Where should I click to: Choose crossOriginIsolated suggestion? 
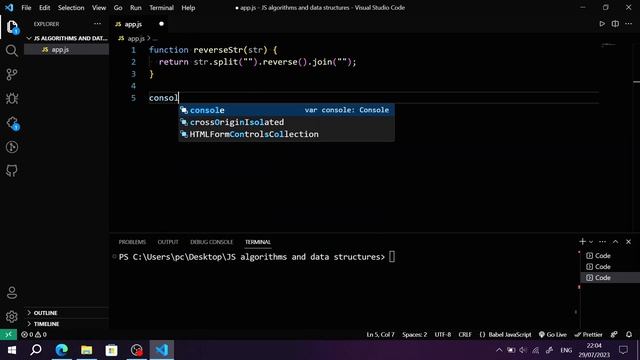(x=287, y=122)
